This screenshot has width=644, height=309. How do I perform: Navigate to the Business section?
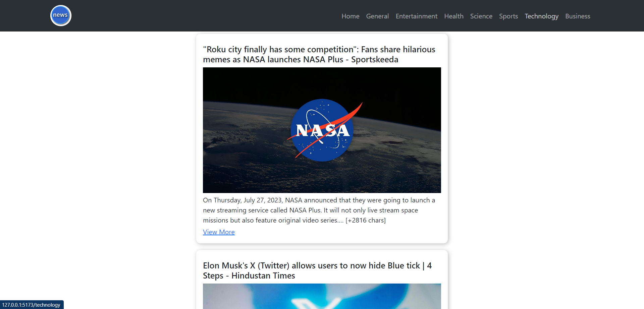click(578, 16)
